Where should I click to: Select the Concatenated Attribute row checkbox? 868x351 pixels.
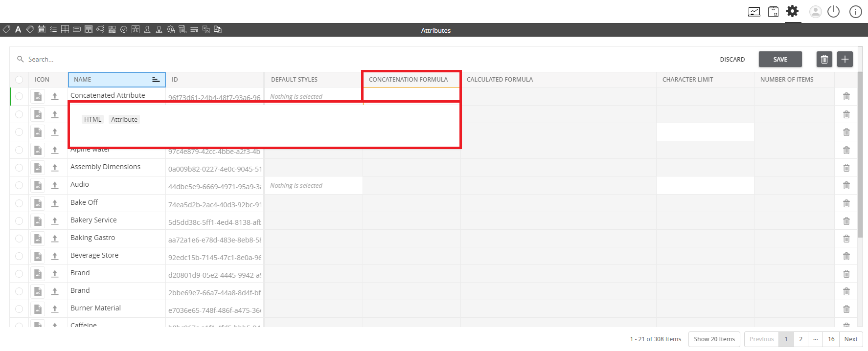click(19, 96)
